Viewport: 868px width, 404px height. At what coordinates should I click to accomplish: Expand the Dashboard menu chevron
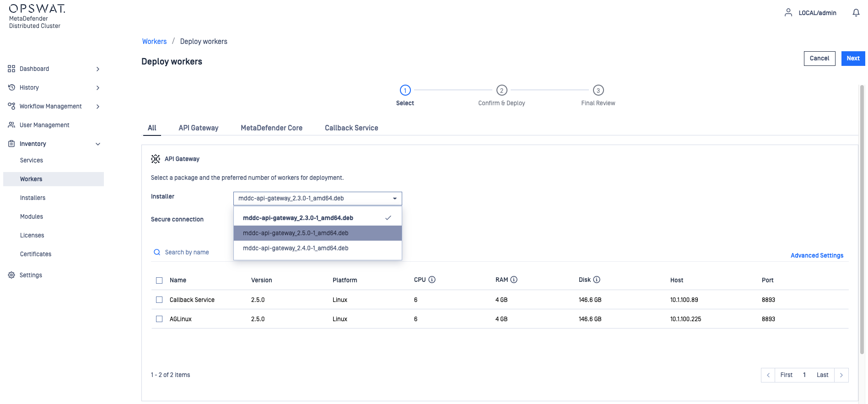click(x=97, y=69)
